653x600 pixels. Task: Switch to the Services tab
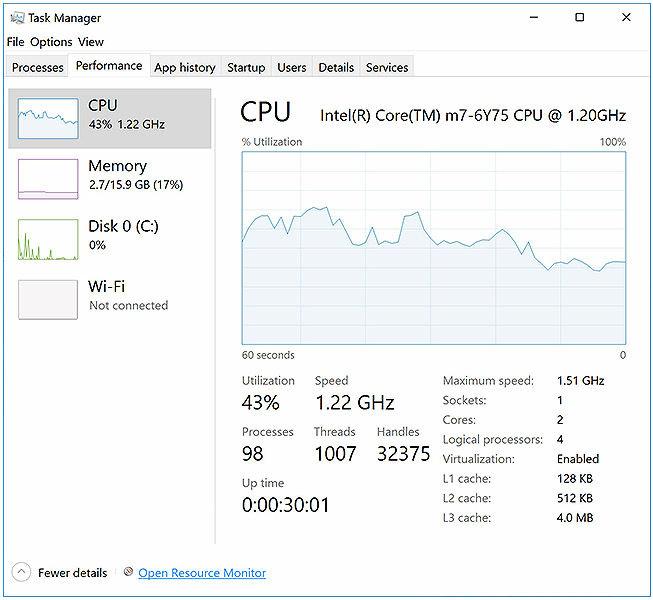[387, 67]
